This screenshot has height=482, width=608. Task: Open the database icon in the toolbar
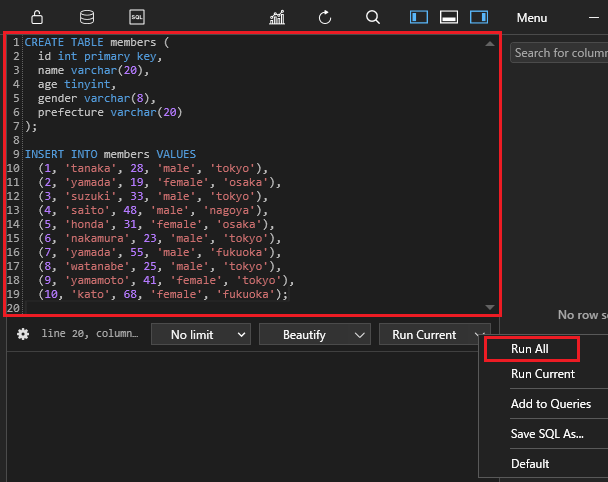(86, 17)
